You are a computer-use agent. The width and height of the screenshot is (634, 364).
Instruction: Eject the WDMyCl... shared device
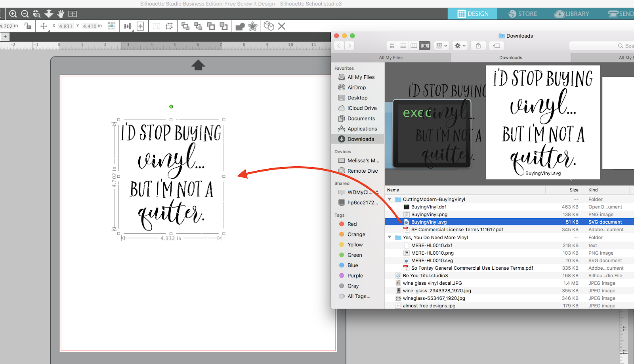[x=377, y=192]
